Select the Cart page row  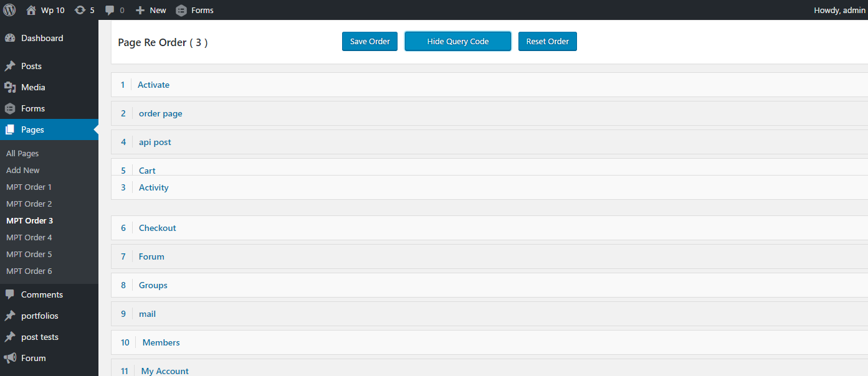pos(489,167)
